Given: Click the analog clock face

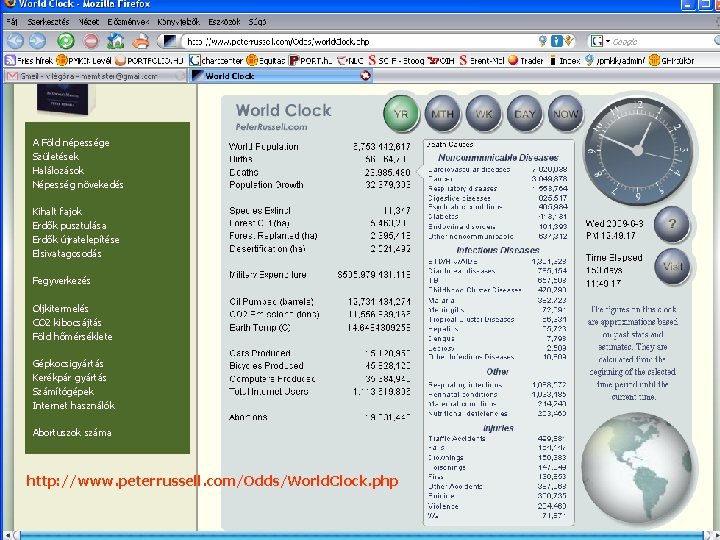Looking at the screenshot, I should 637,150.
